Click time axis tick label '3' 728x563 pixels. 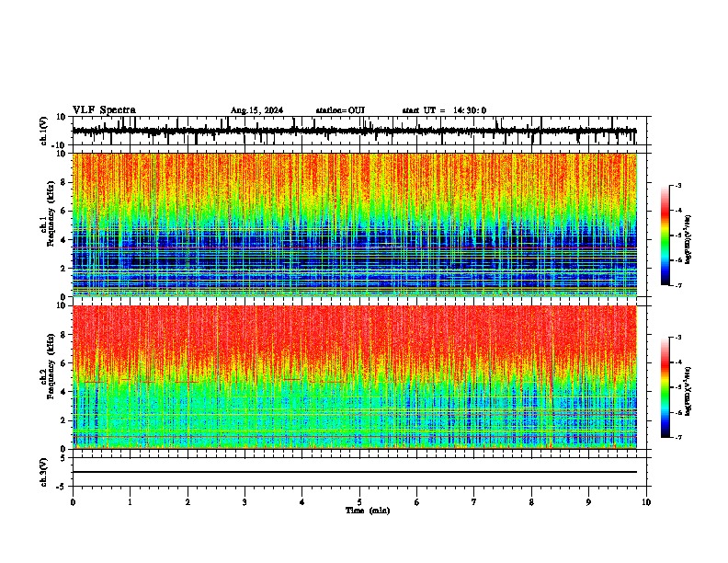(245, 502)
